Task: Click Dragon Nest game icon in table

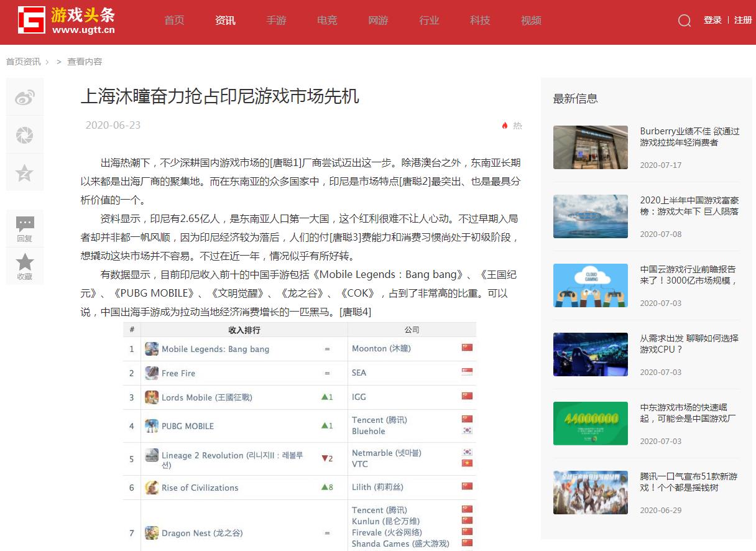Action: pos(152,533)
